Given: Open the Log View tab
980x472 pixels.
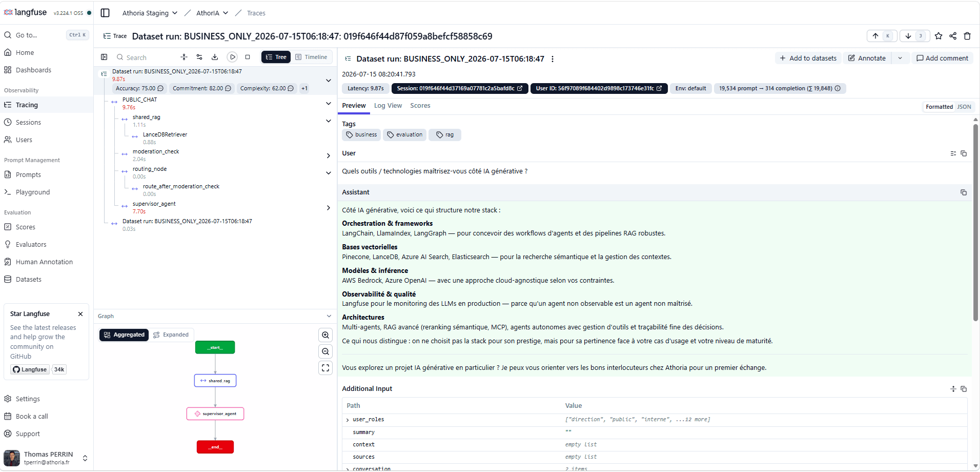Looking at the screenshot, I should point(388,106).
